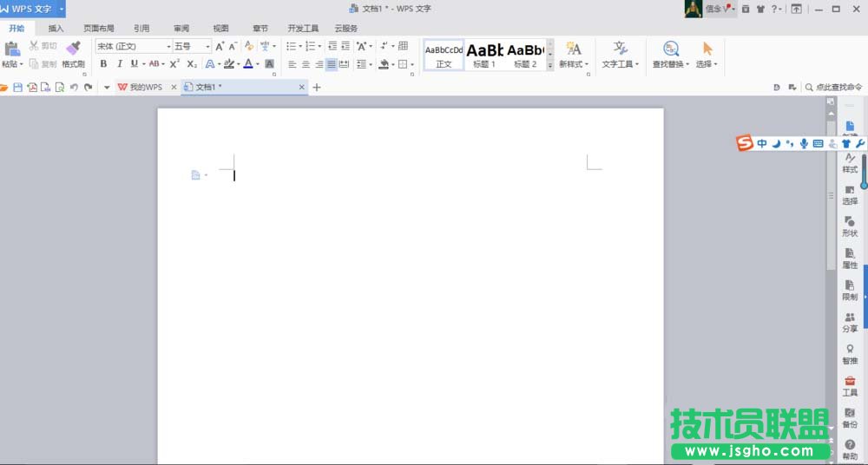Open the Backup (备份) sidebar icon
This screenshot has height=465, width=868.
pos(850,418)
